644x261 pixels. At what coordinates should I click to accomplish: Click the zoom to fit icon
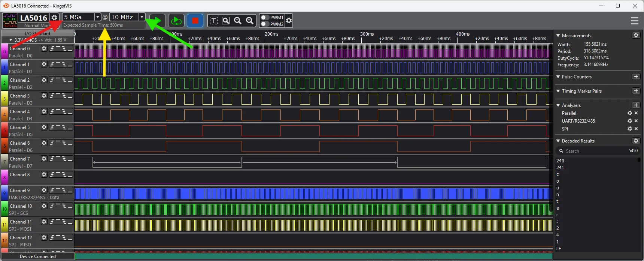click(x=226, y=21)
